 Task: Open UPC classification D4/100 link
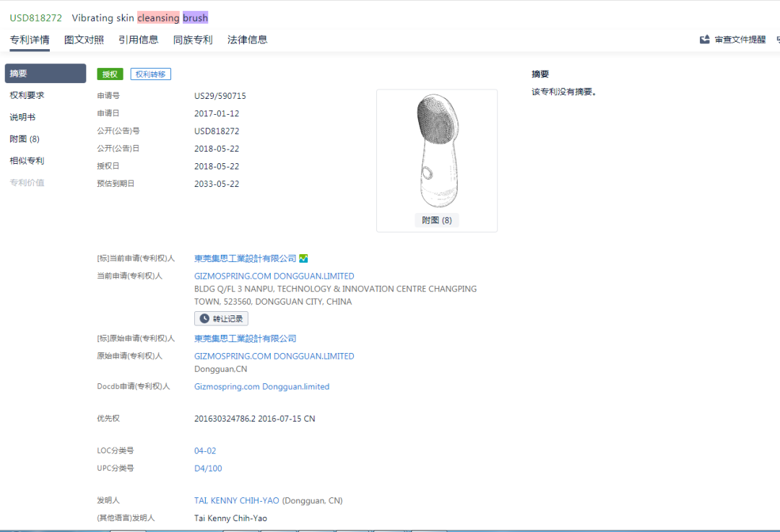[208, 468]
